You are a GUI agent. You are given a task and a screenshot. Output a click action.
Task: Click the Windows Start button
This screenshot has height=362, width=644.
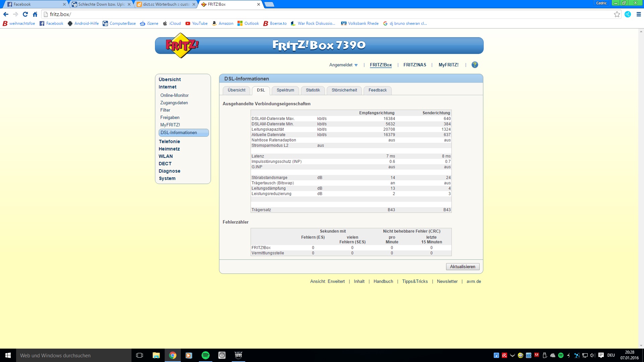pyautogui.click(x=8, y=355)
